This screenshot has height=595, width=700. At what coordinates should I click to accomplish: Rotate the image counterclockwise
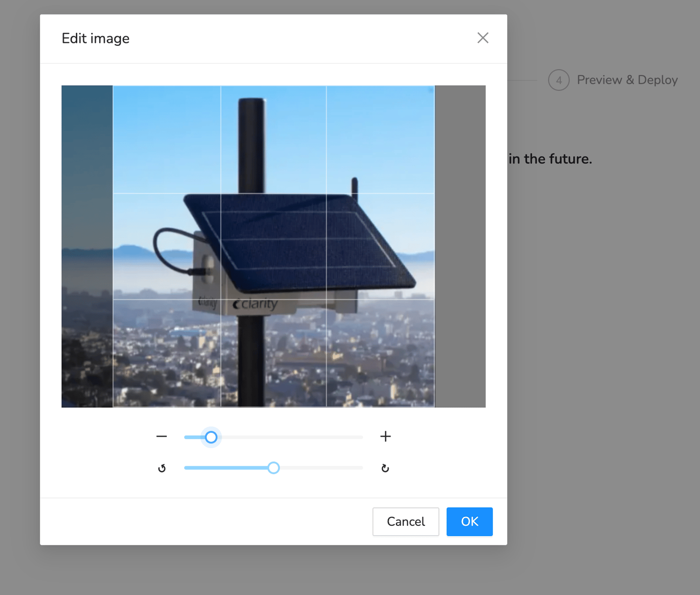(x=162, y=468)
